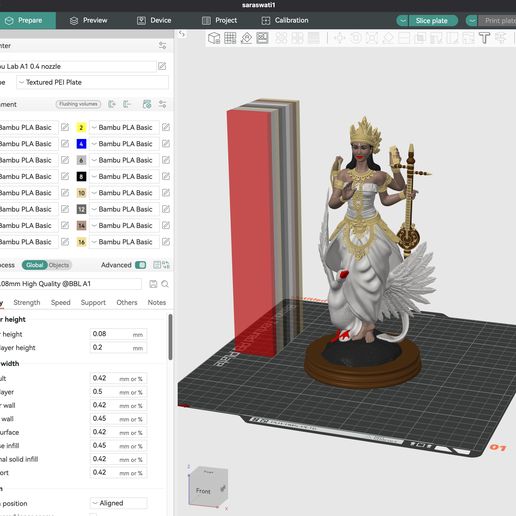Click the AMS sync filament icon
The height and width of the screenshot is (516, 516).
(x=147, y=104)
